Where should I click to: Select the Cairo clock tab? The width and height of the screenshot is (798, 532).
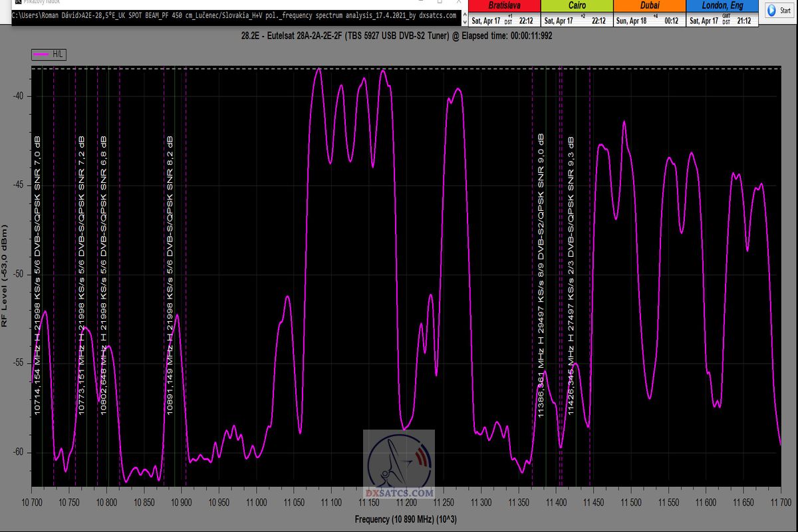pos(577,5)
